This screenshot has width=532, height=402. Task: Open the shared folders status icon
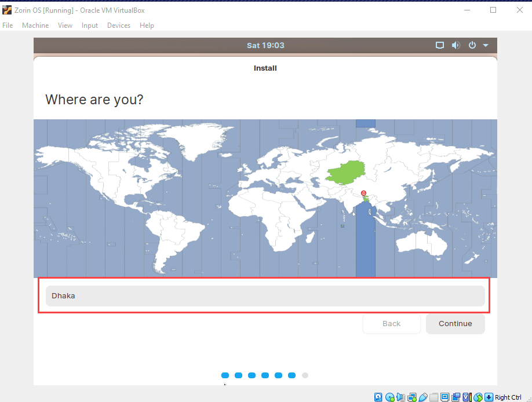(x=434, y=397)
